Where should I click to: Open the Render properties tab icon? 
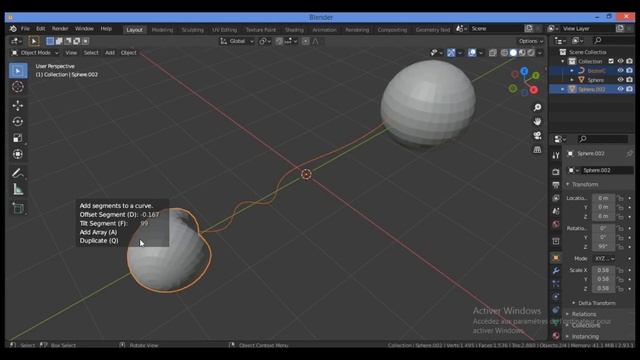pos(556,172)
